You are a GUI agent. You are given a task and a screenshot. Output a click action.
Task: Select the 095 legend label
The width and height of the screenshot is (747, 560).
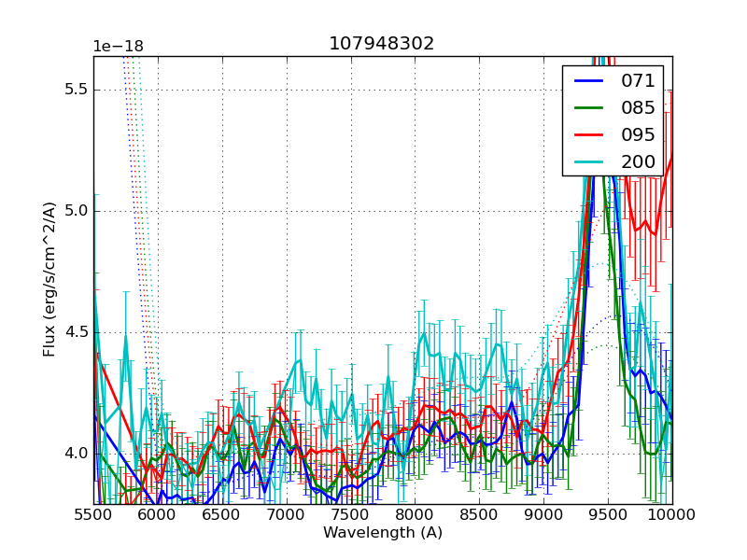(638, 135)
